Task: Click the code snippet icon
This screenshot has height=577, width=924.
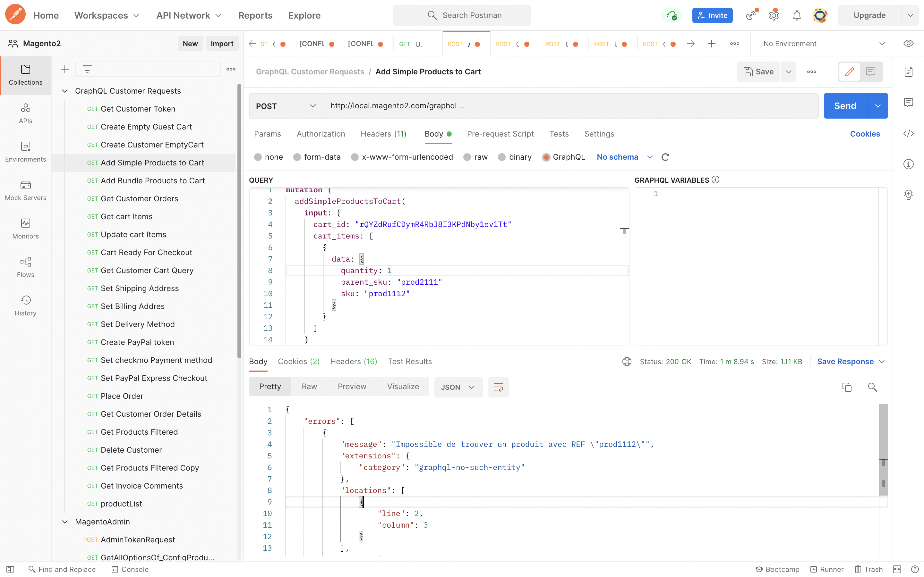Action: 908,133
